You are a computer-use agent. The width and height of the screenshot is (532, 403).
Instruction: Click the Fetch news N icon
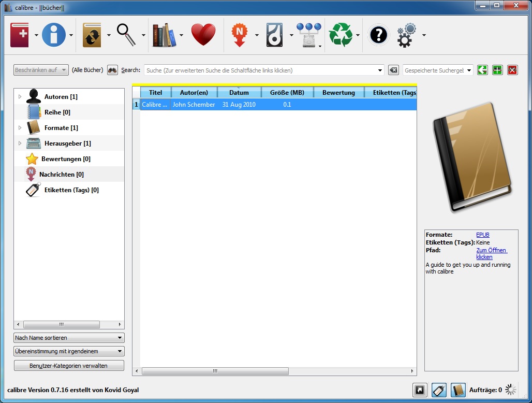(x=240, y=35)
